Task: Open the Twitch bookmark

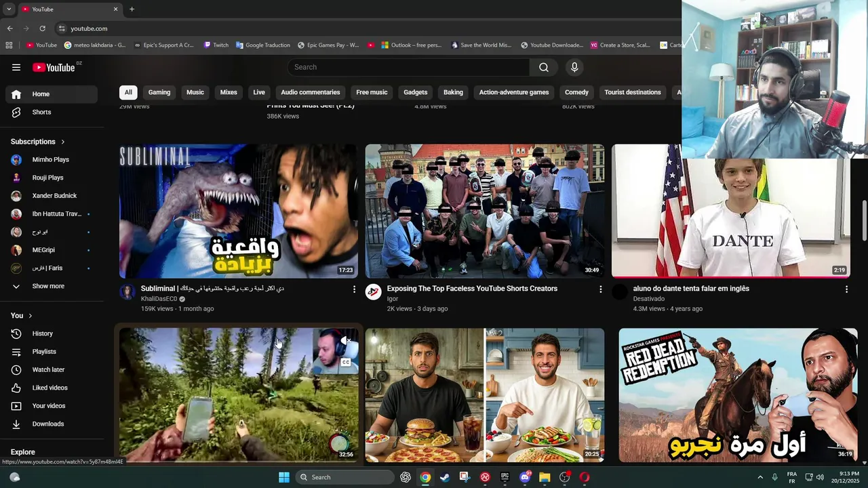Action: click(216, 45)
